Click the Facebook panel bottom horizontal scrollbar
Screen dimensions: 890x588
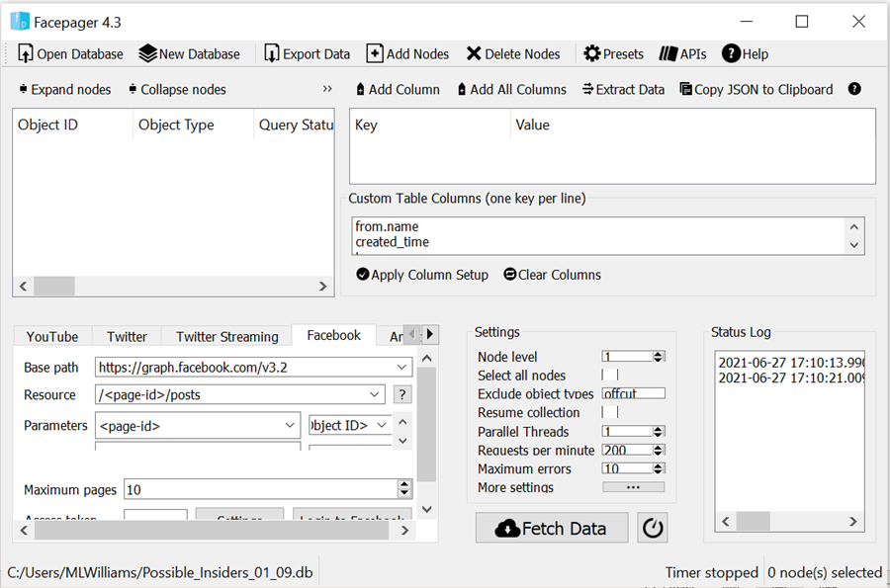click(x=212, y=530)
